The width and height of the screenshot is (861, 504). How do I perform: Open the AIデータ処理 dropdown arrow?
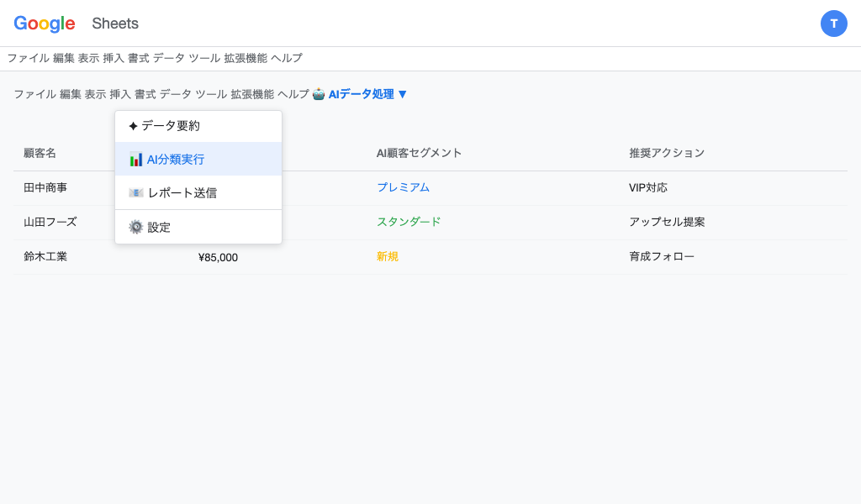pyautogui.click(x=403, y=94)
